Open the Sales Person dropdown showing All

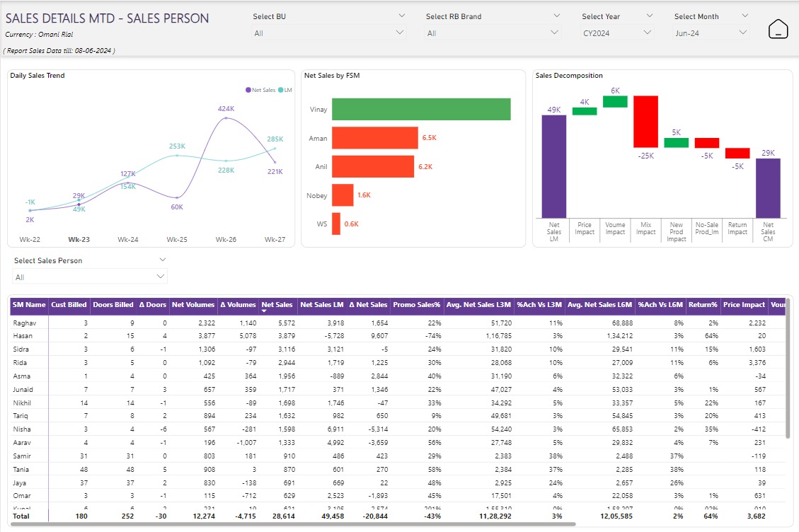(x=89, y=277)
